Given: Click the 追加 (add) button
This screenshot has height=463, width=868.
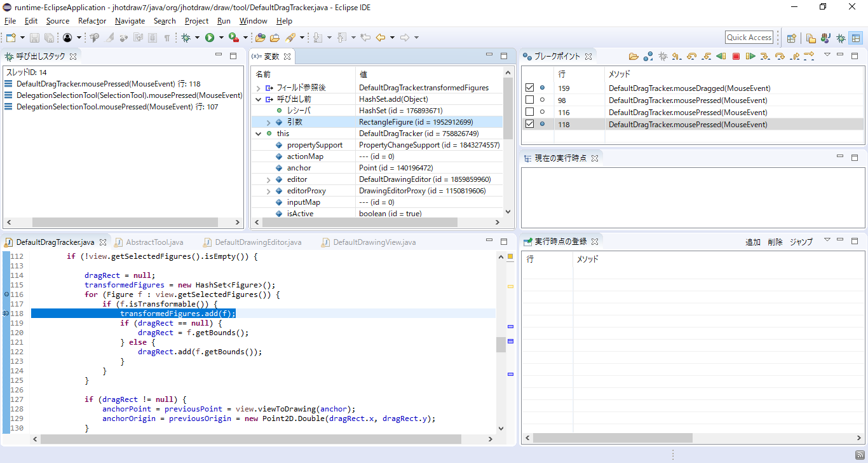Looking at the screenshot, I should pos(752,242).
